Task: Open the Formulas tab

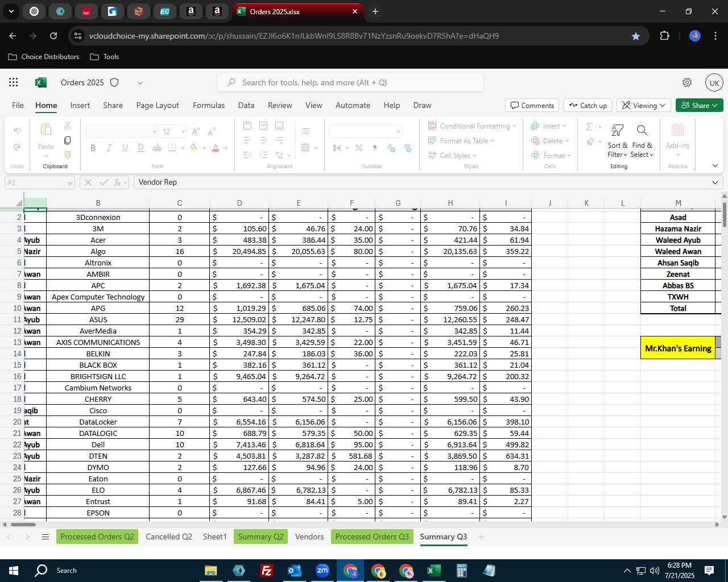Action: (x=209, y=105)
